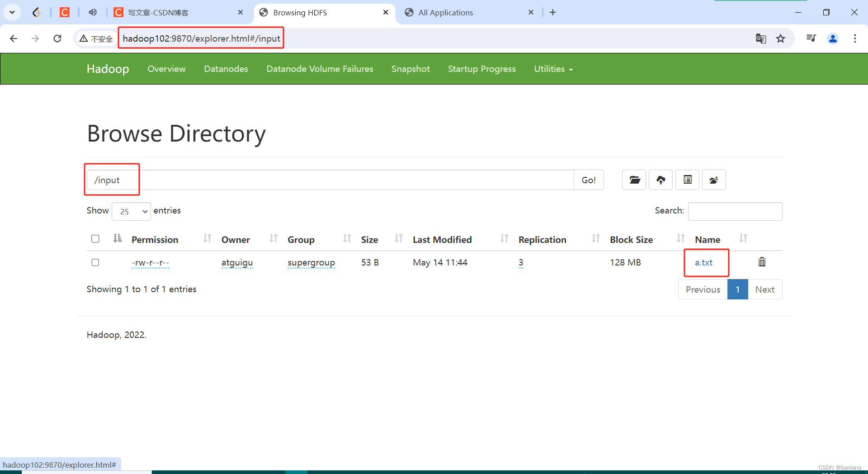Click the directory path input field
Screen dimensions: 868x474
330,180
